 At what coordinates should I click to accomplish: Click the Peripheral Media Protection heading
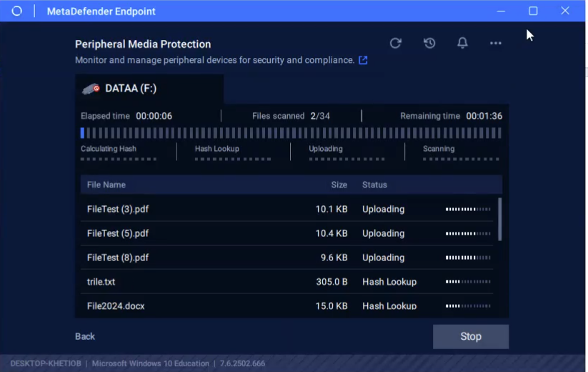tap(143, 44)
